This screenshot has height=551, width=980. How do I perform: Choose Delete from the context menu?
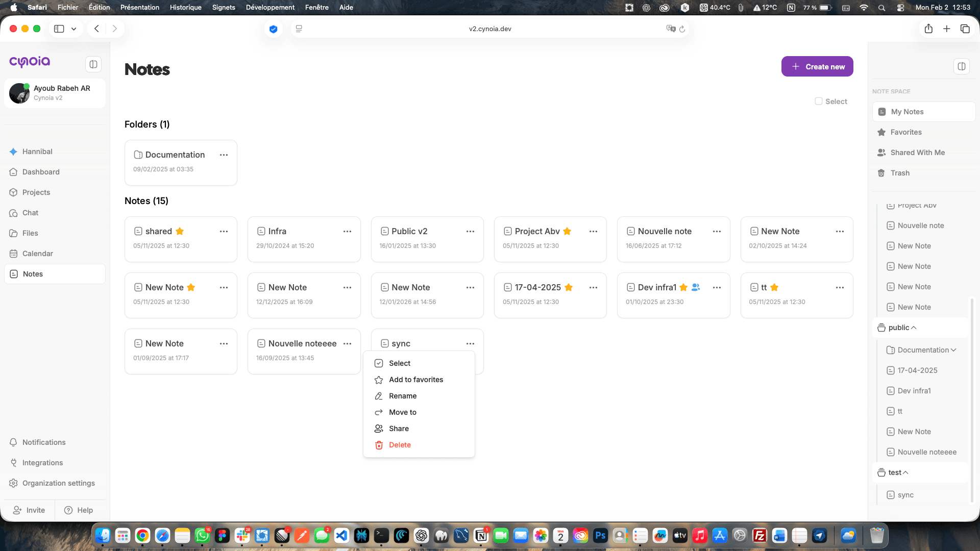coord(400,445)
